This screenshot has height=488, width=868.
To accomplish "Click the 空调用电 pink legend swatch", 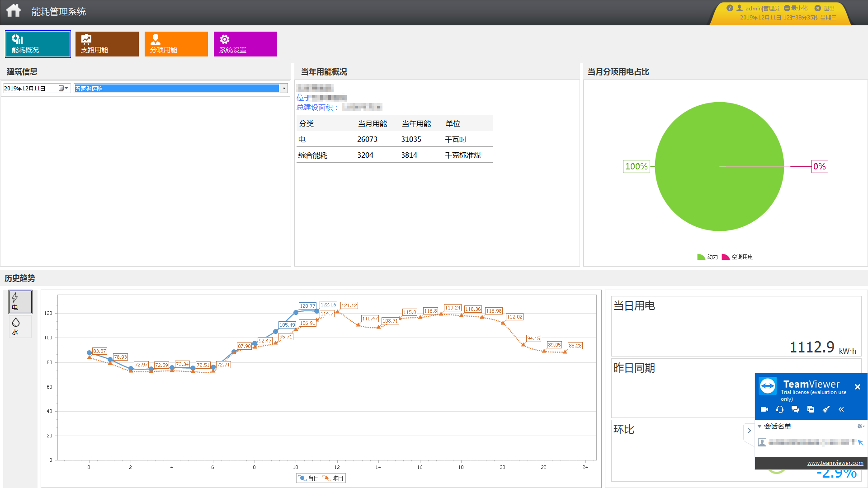I will [726, 257].
